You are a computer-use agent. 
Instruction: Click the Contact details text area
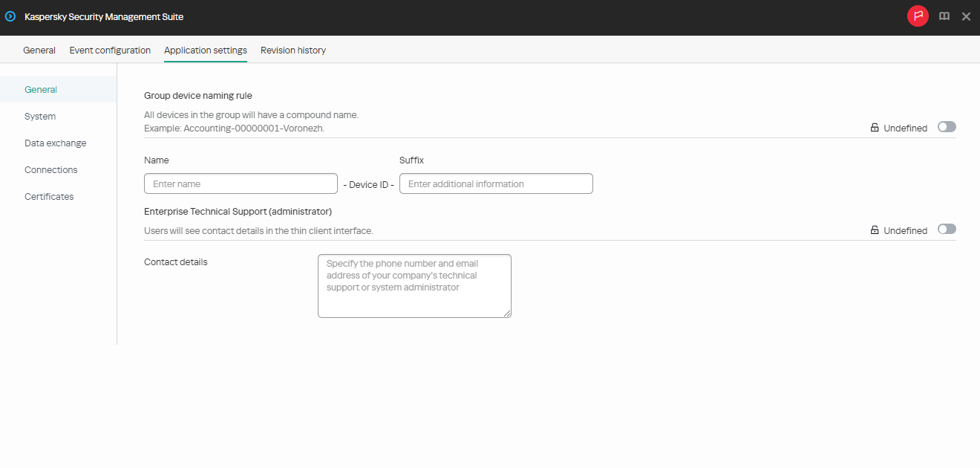414,286
